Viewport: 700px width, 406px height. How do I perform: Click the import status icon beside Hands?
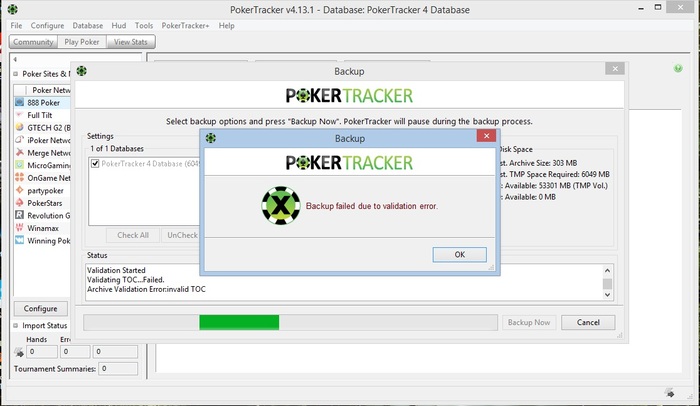point(19,352)
